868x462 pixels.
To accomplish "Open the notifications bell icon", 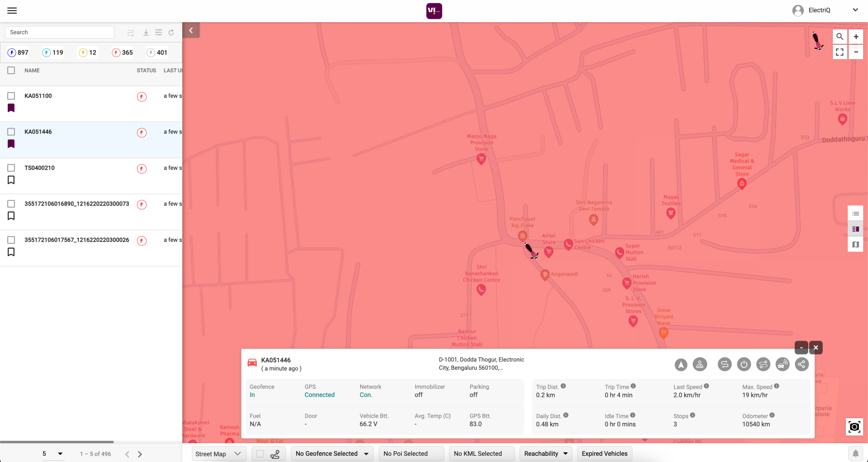I will tap(855, 453).
